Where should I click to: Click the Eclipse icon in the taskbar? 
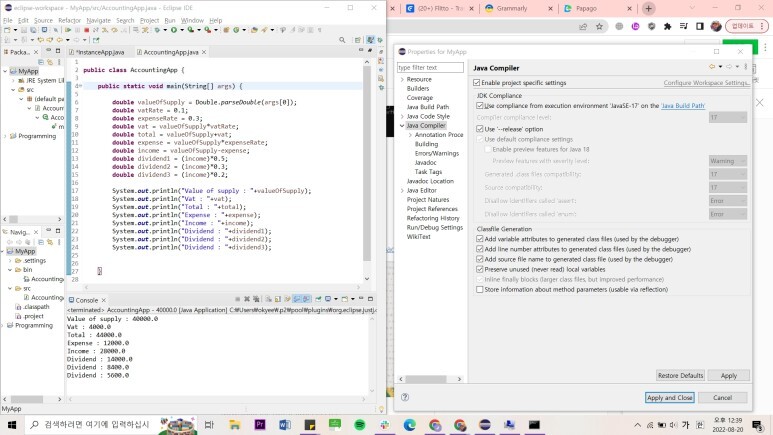pyautogui.click(x=485, y=425)
